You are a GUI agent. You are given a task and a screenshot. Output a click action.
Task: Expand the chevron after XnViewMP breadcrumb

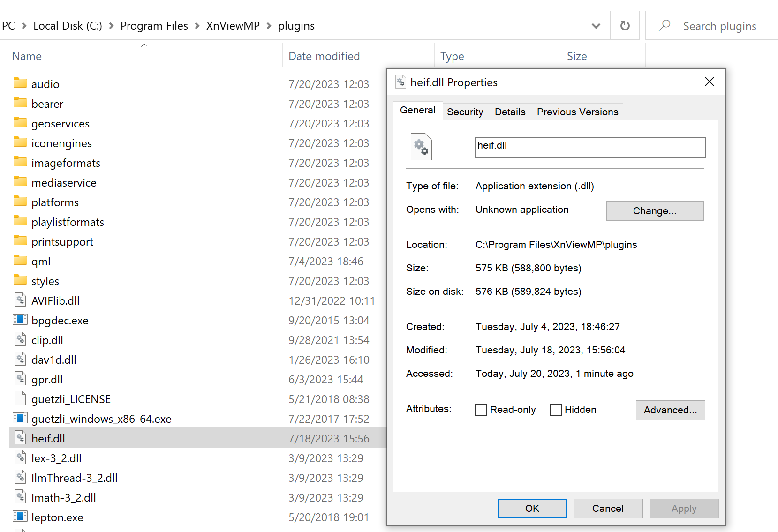(x=269, y=26)
